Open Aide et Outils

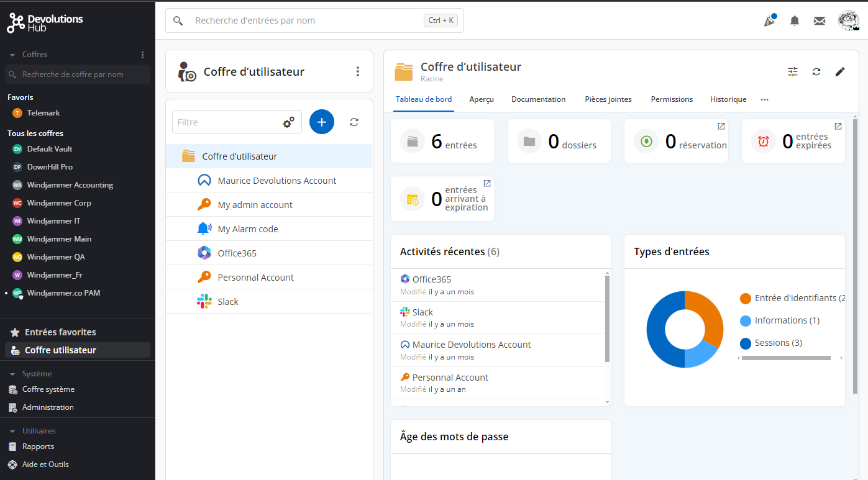click(x=78, y=464)
